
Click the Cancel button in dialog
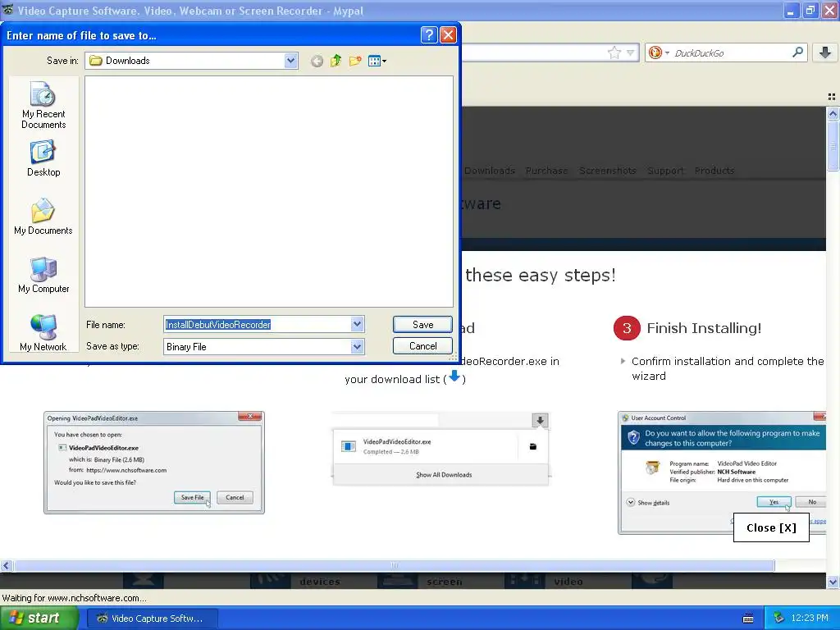click(422, 346)
